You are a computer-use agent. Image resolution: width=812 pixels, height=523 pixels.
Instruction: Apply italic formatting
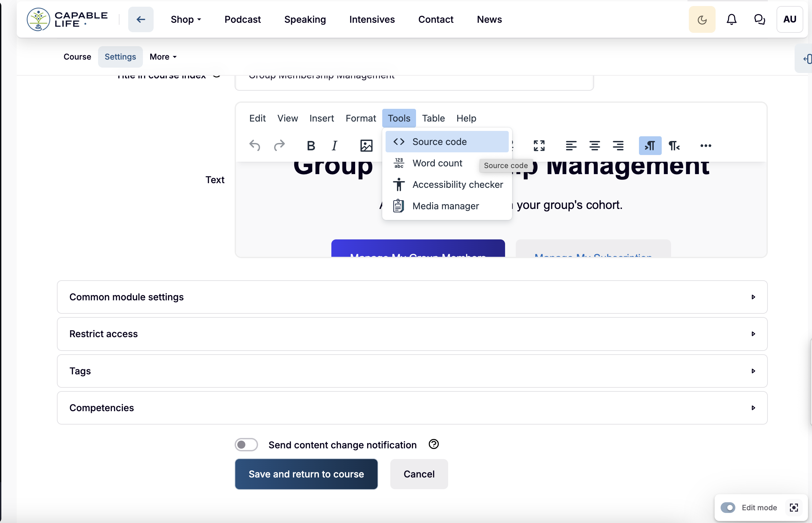334,146
